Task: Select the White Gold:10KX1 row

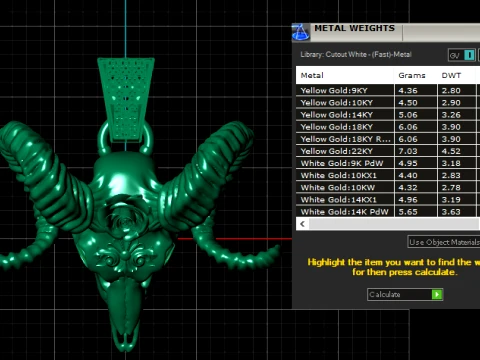Action: tap(388, 175)
